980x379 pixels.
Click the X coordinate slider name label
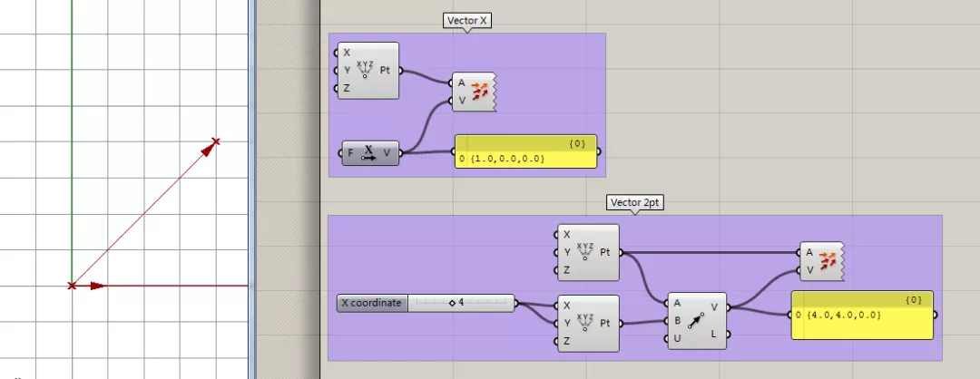pyautogui.click(x=372, y=303)
